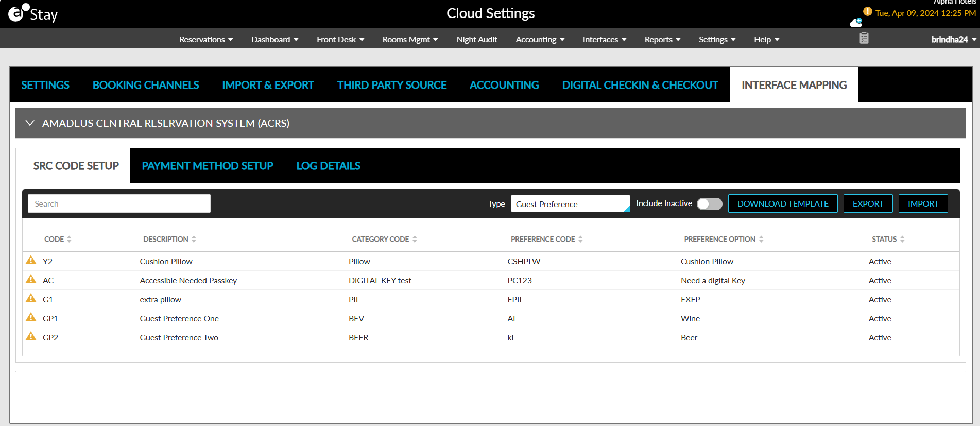The height and width of the screenshot is (426, 980).
Task: Click warning icon in GP2 row
Action: [x=31, y=336]
